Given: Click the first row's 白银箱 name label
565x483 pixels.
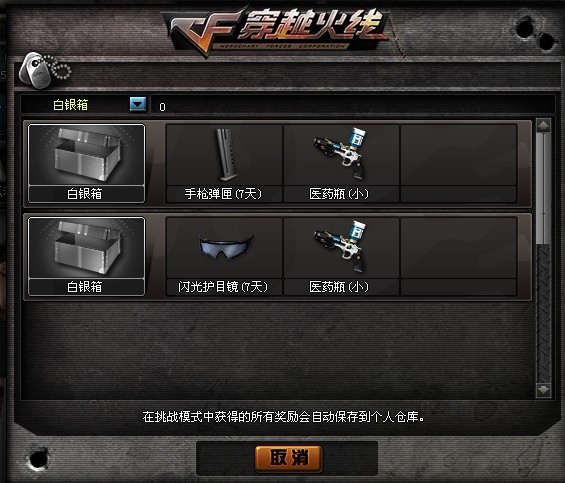Looking at the screenshot, I should [85, 194].
